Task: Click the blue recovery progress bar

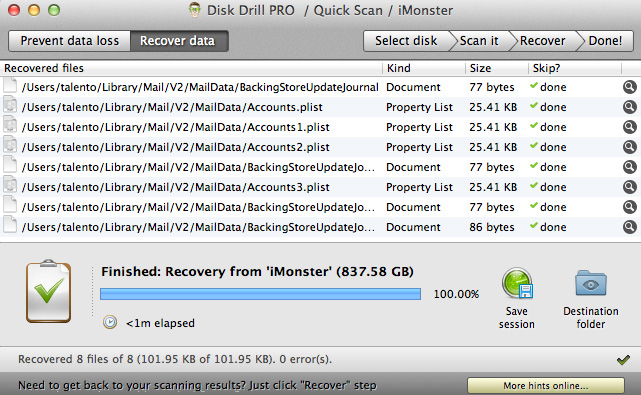Action: [260, 294]
